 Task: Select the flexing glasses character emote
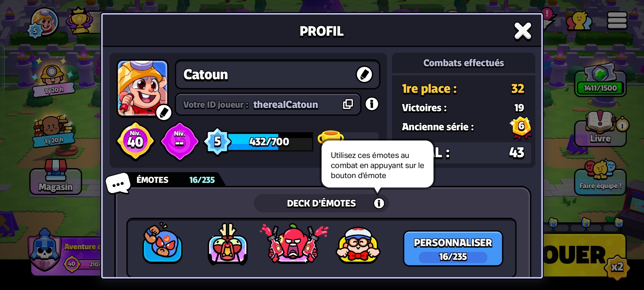pos(358,245)
